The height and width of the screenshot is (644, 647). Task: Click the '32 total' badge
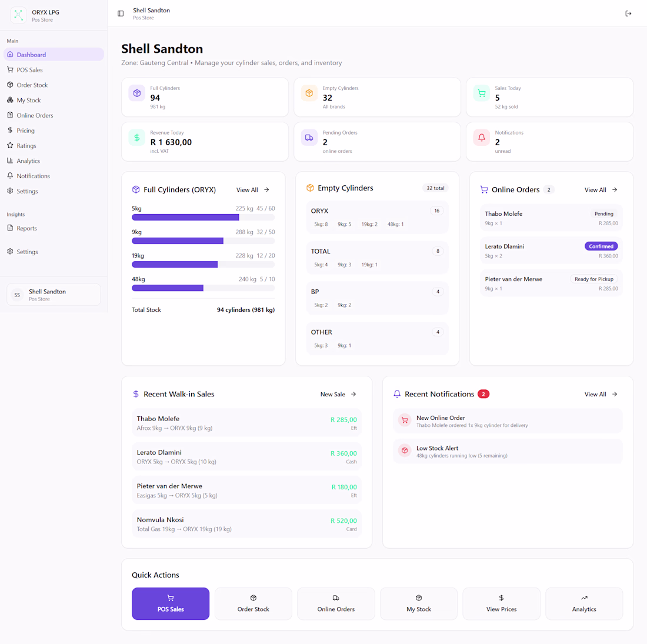tap(435, 188)
